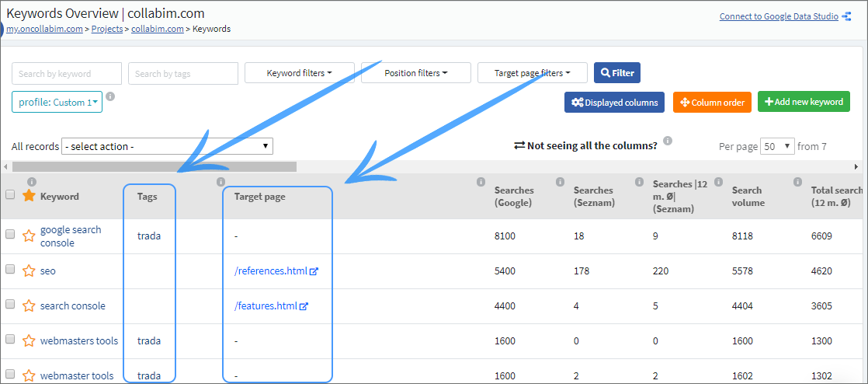The image size is (868, 384).
Task: Star the search console keyword
Action: tap(29, 305)
